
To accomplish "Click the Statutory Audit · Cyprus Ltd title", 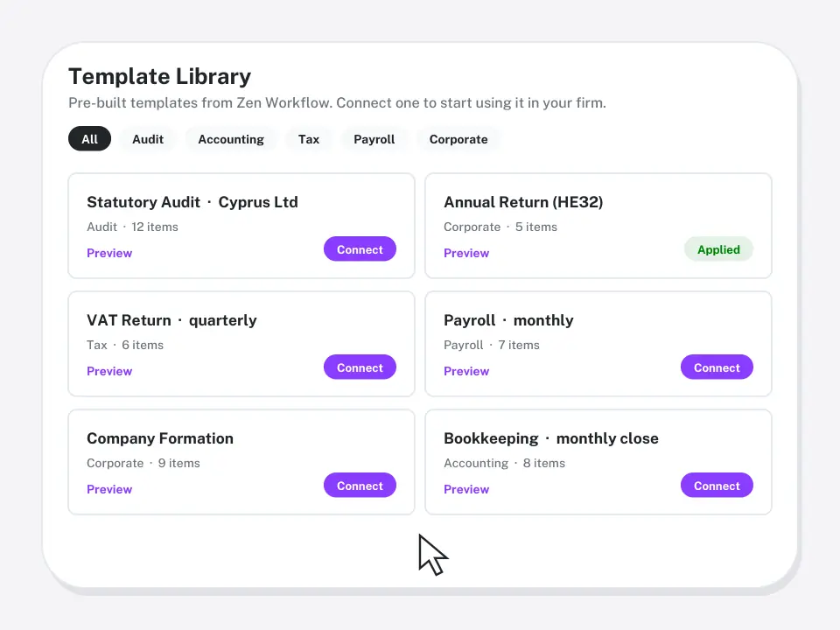I will click(x=192, y=202).
